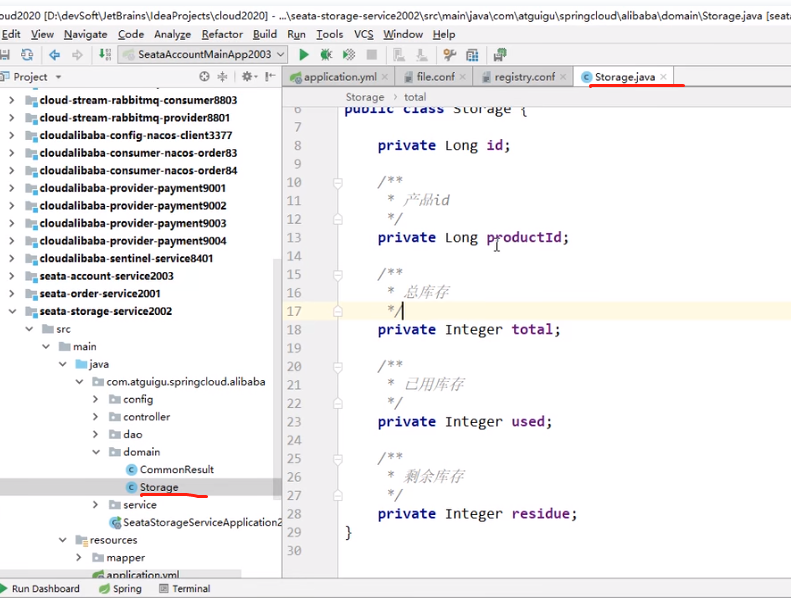Expand cloud-stream-rabbitmq-consumer8803 module
The image size is (791, 598).
[x=12, y=100]
